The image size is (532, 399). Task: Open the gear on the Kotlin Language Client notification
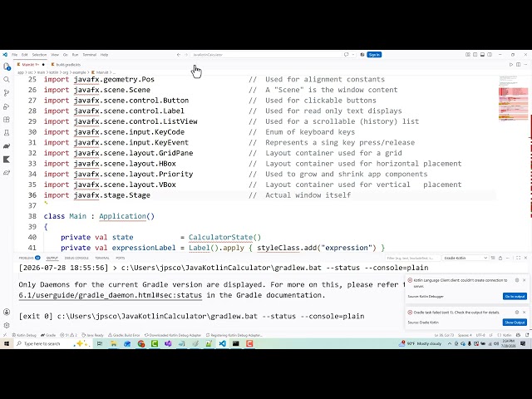click(x=517, y=280)
